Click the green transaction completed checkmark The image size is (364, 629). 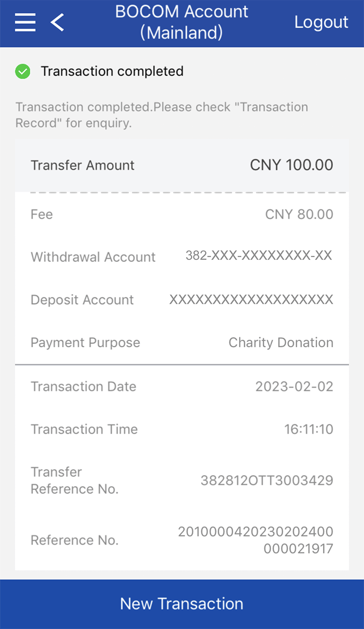click(x=23, y=71)
